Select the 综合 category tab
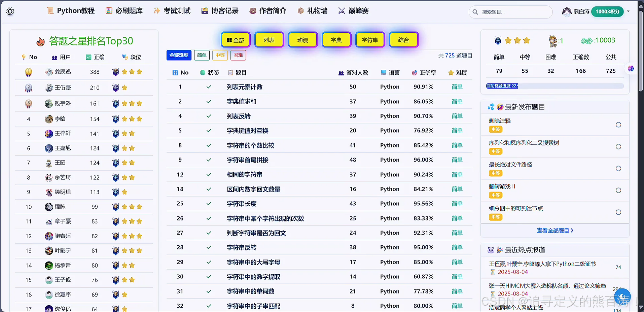The width and height of the screenshot is (644, 312). (x=404, y=40)
